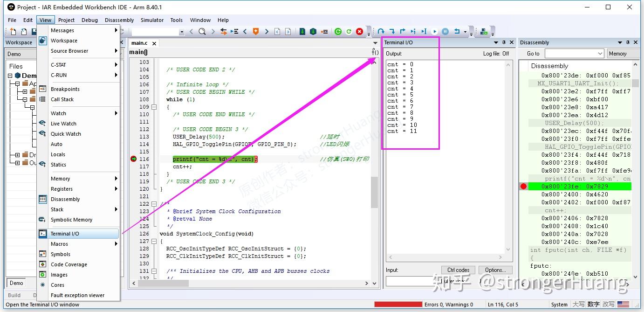The image size is (644, 312).
Task: Open the Tools menu
Action: pyautogui.click(x=176, y=20)
